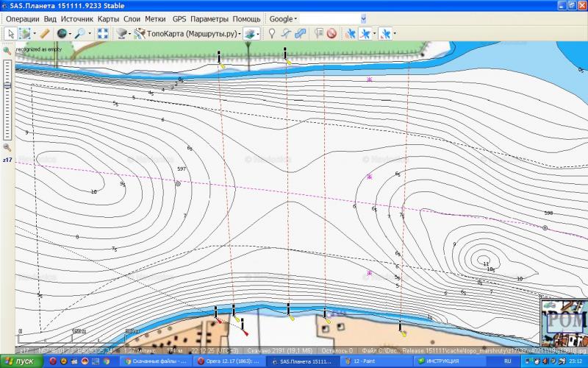Open the Операции menu
The height and width of the screenshot is (368, 588).
[23, 18]
